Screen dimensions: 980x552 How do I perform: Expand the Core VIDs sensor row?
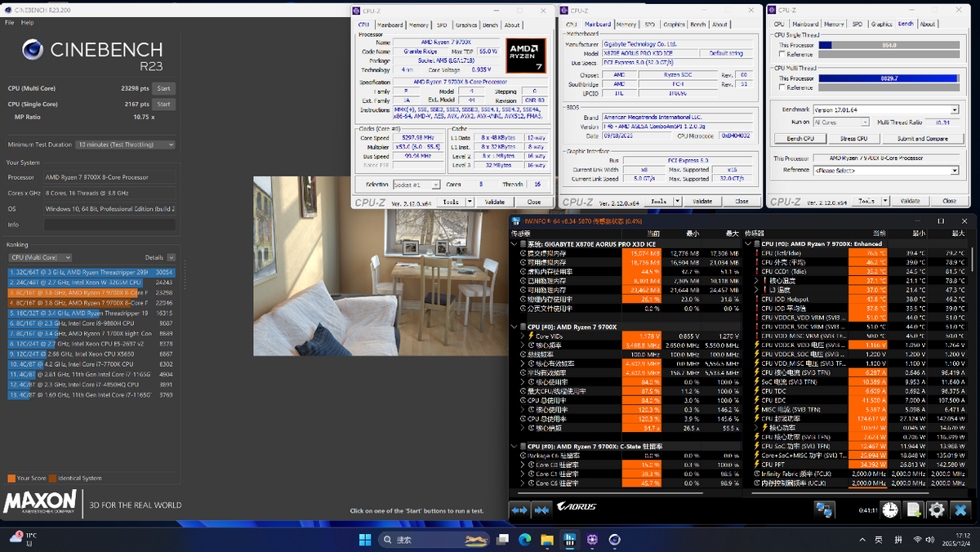click(x=522, y=336)
